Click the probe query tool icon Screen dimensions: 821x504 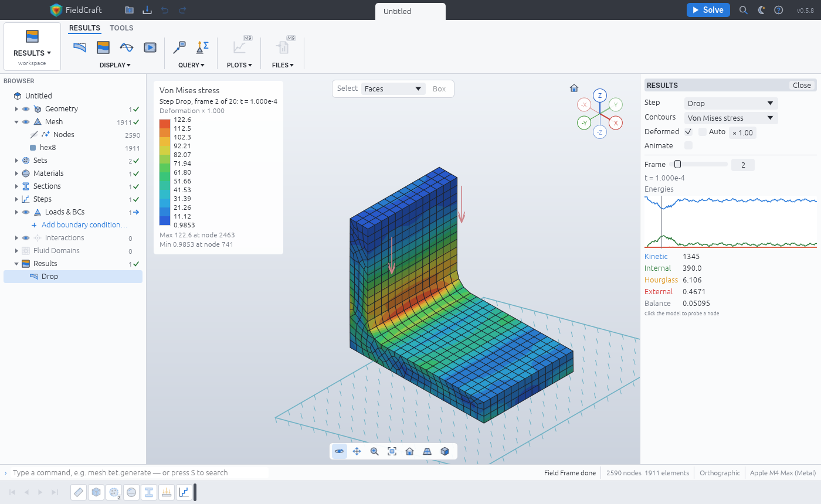(180, 47)
